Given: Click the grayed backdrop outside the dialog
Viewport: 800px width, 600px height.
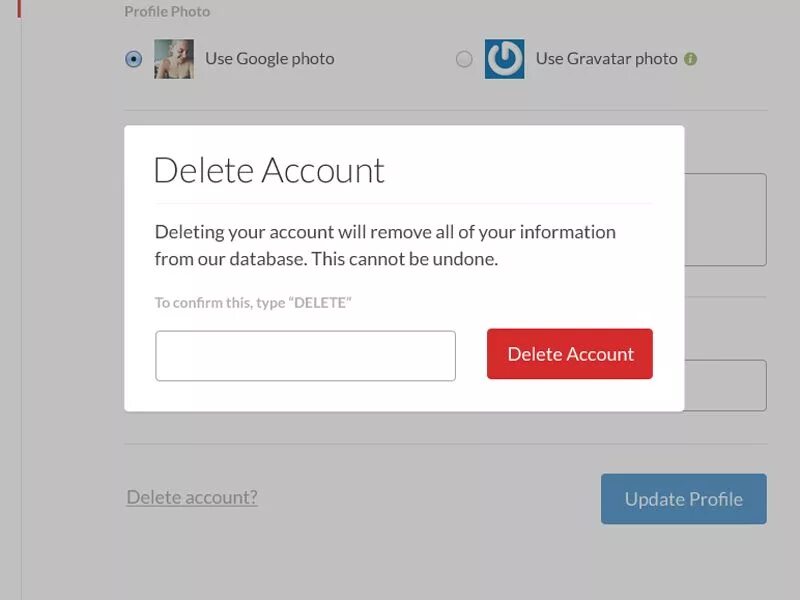Looking at the screenshot, I should coord(60,300).
